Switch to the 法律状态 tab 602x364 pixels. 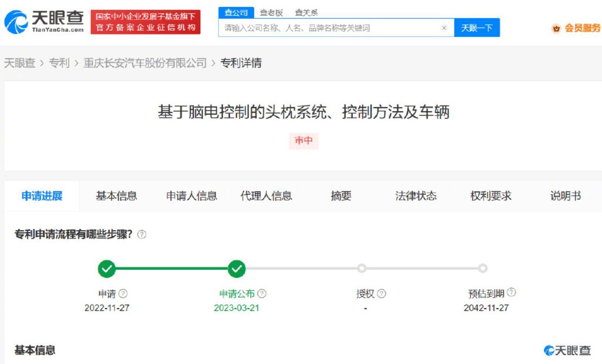pyautogui.click(x=416, y=196)
